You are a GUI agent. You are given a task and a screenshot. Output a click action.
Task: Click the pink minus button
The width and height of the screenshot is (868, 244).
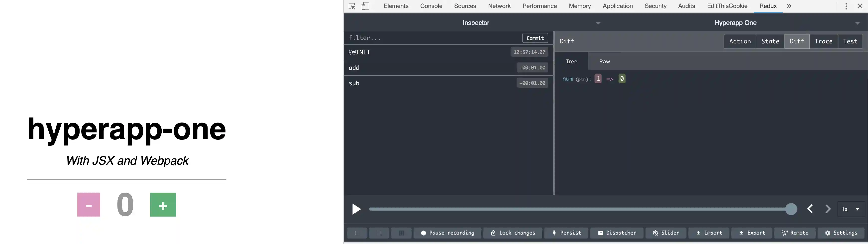click(x=89, y=205)
